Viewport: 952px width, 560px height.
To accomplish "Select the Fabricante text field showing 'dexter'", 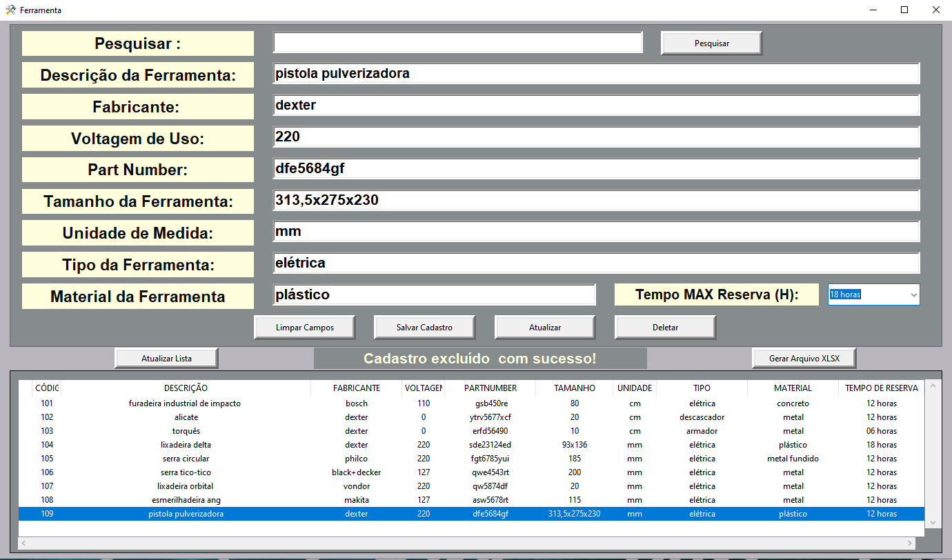I will pyautogui.click(x=593, y=105).
